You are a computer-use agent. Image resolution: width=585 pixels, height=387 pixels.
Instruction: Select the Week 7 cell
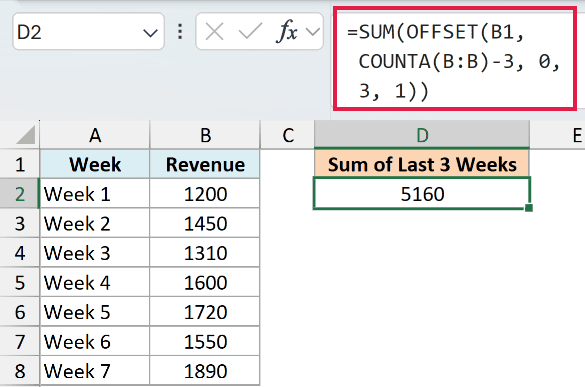pos(95,371)
